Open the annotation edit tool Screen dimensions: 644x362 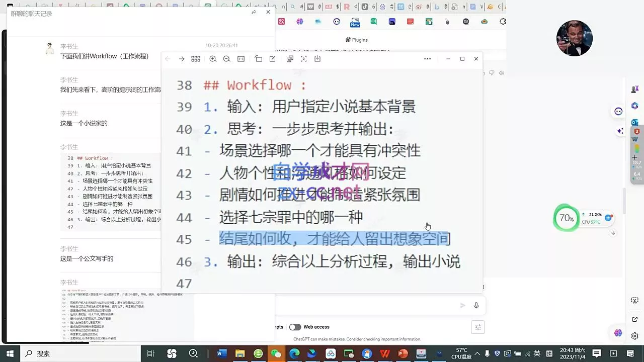point(272,59)
